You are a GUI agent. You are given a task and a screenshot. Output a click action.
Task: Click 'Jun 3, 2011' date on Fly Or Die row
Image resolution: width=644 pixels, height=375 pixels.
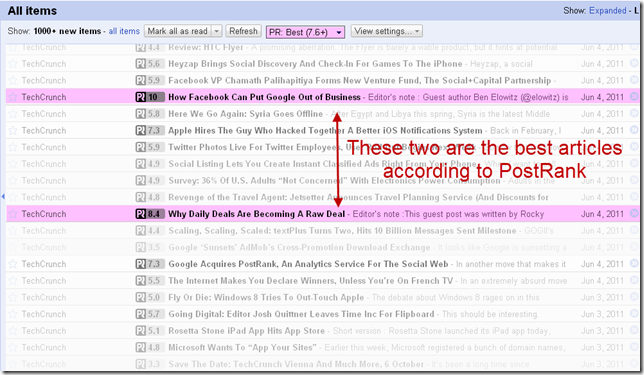pos(602,297)
